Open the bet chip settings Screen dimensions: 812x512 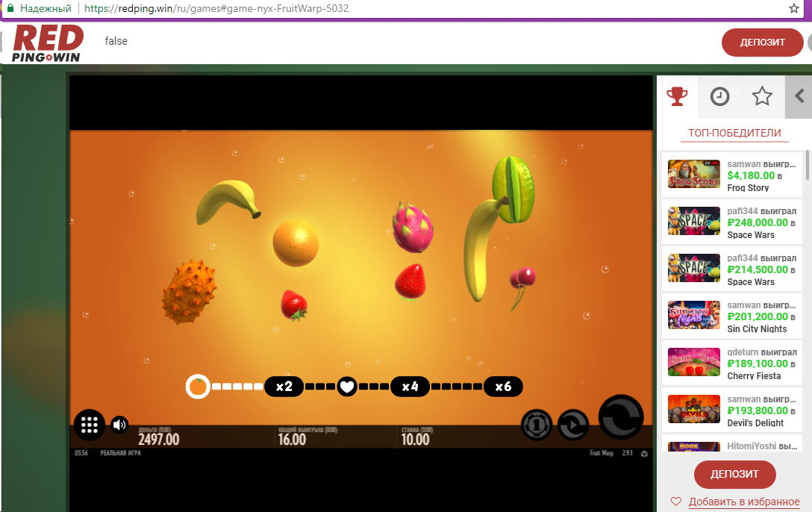click(537, 425)
